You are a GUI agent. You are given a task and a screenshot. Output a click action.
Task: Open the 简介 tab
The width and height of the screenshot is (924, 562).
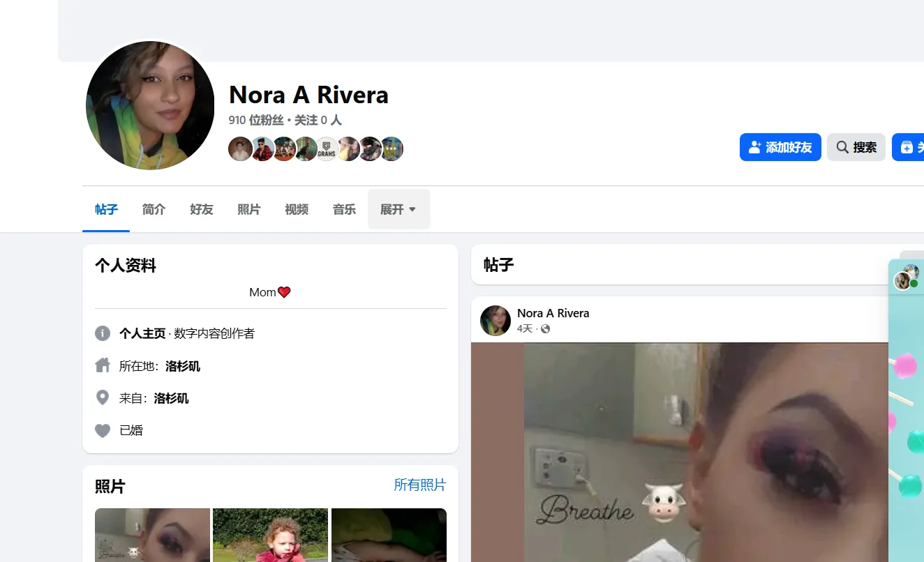154,209
